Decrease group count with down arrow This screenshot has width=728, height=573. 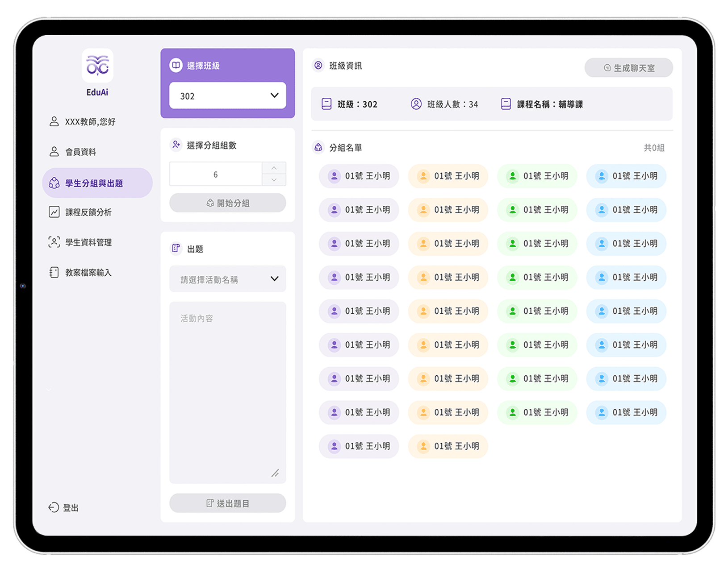click(274, 180)
